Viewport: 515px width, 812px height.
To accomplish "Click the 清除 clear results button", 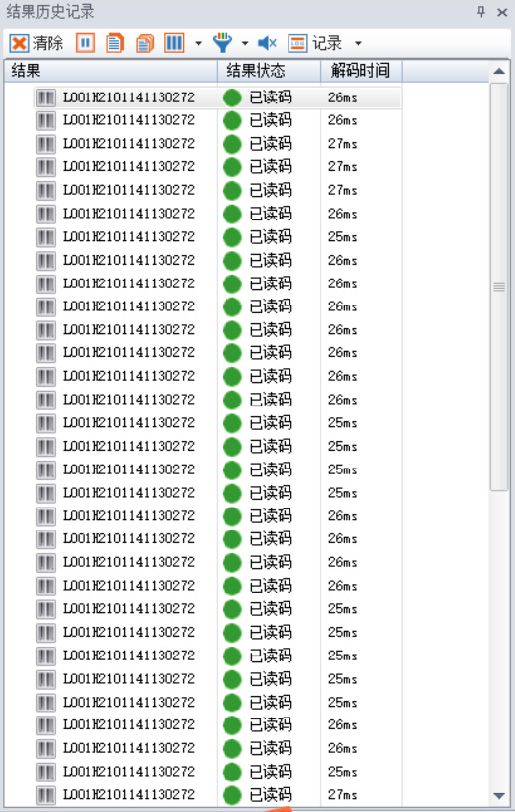I will [x=36, y=43].
